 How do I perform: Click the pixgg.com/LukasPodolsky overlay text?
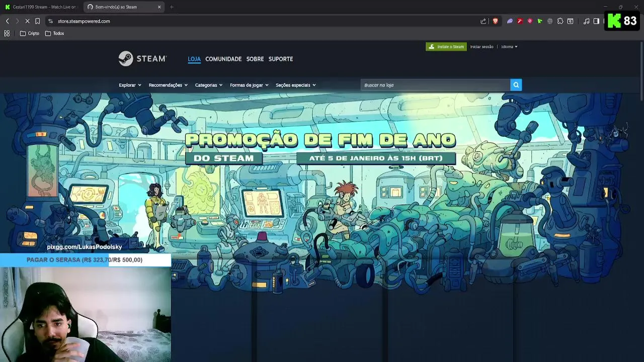point(85,247)
